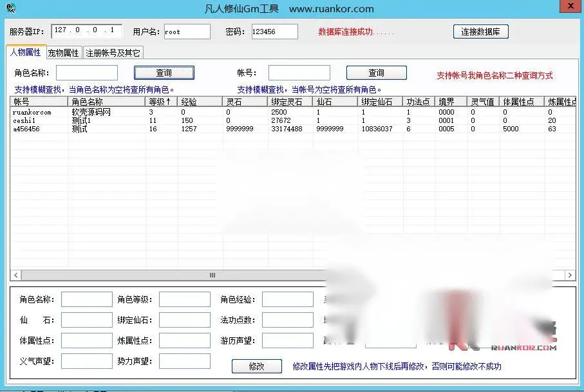The height and width of the screenshot is (392, 584).
Task: Click the 法功点数 input field
Action: (x=288, y=320)
